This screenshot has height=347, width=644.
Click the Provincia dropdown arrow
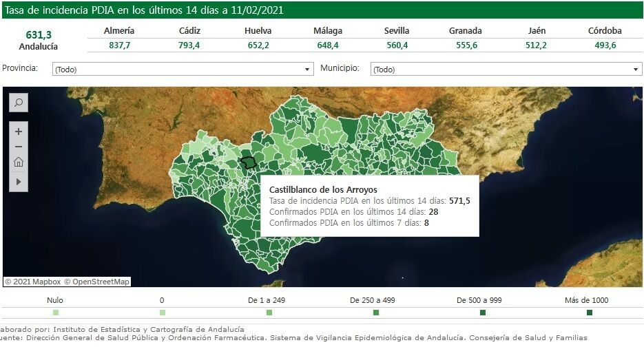tap(308, 70)
